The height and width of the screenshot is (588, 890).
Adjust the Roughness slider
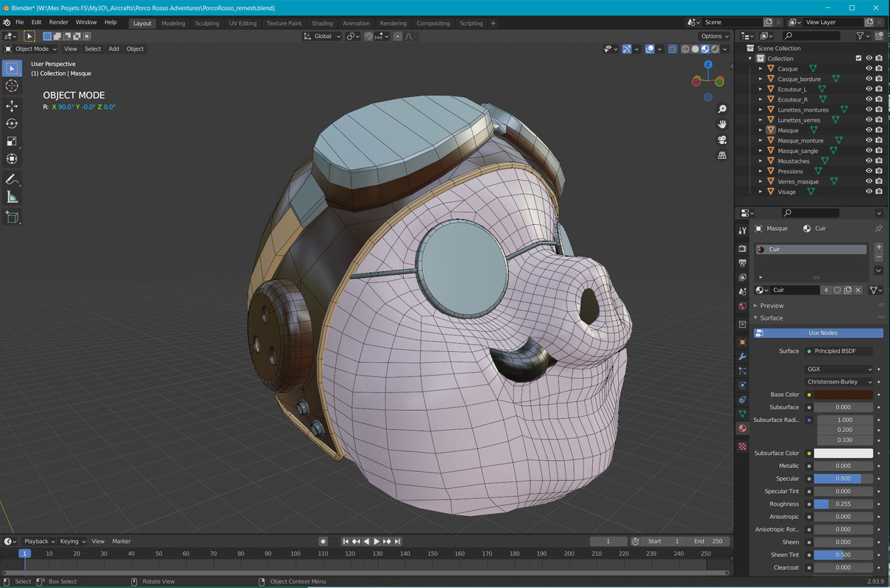[843, 504]
